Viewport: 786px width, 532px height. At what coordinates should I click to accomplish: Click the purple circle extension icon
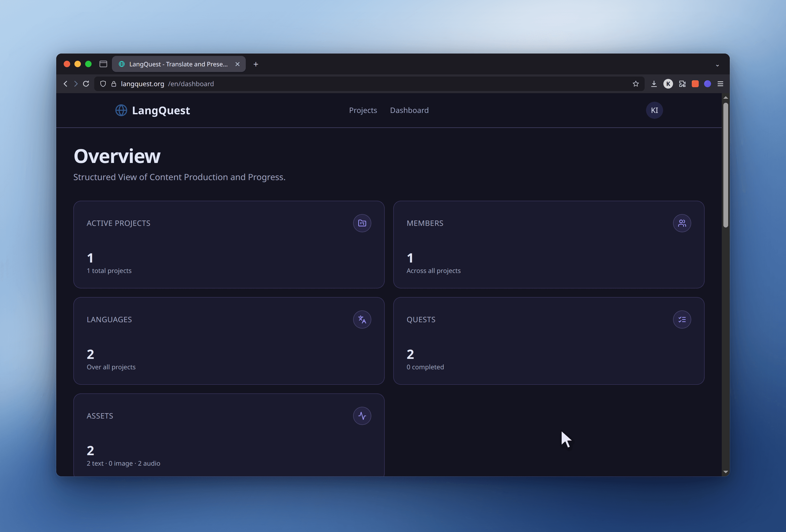pyautogui.click(x=708, y=84)
